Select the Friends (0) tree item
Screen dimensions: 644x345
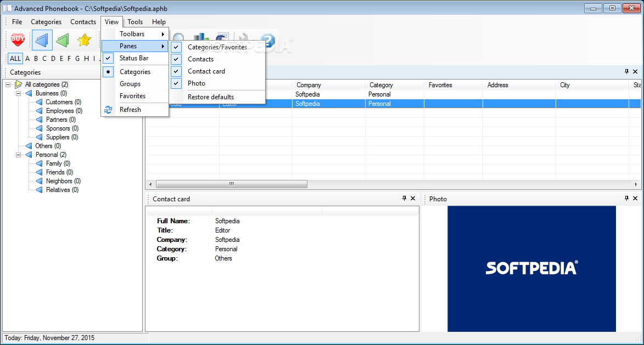pyautogui.click(x=59, y=172)
